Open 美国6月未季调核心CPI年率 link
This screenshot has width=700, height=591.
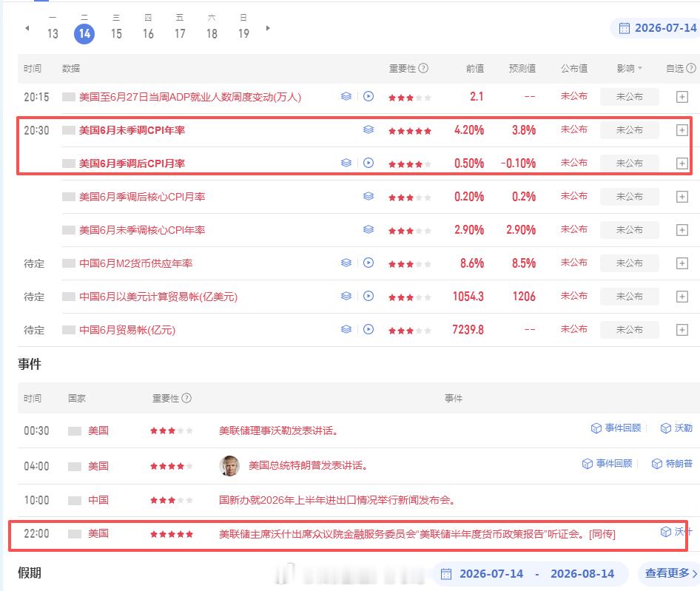pyautogui.click(x=142, y=230)
